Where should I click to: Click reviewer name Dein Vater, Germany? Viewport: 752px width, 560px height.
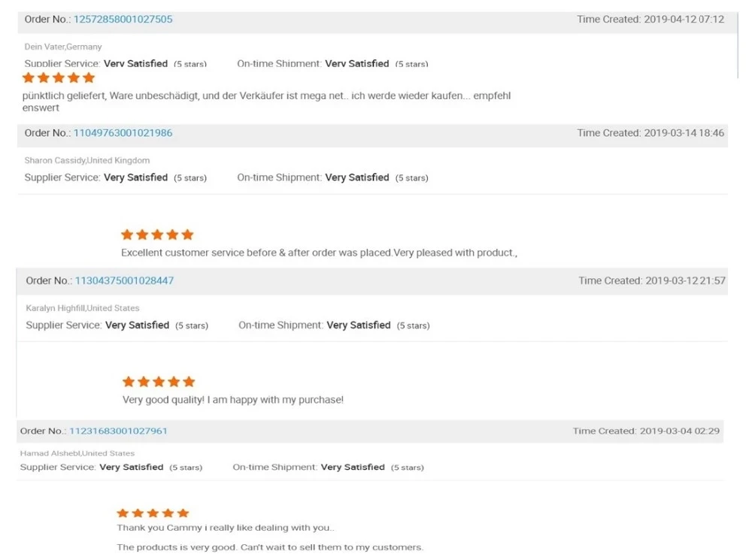click(x=63, y=47)
